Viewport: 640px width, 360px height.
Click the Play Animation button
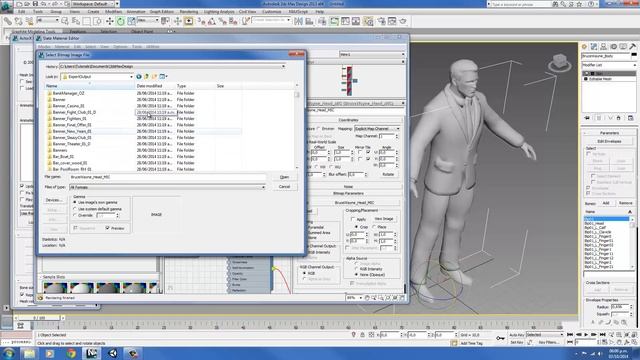586,335
